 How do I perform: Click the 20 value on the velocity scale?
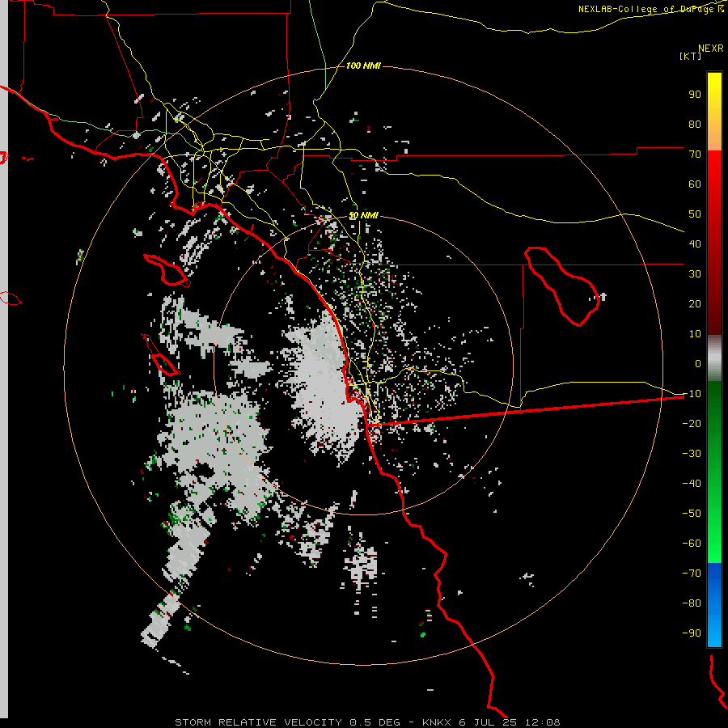pyautogui.click(x=695, y=303)
